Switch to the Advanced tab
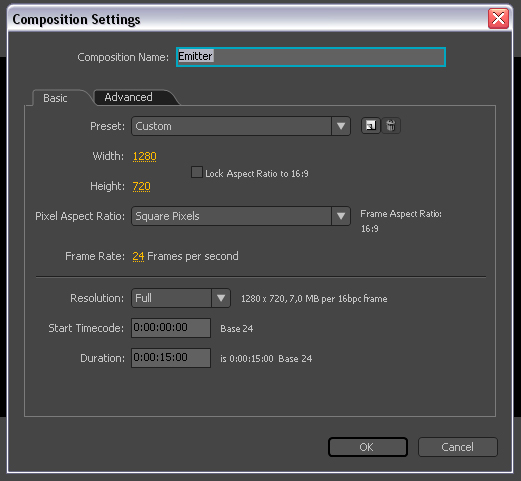521x481 pixels. pos(128,97)
